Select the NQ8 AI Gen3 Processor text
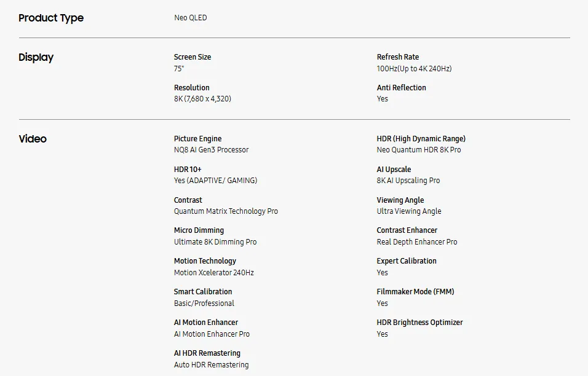Screen dimensions: 588x376 [x=211, y=150]
